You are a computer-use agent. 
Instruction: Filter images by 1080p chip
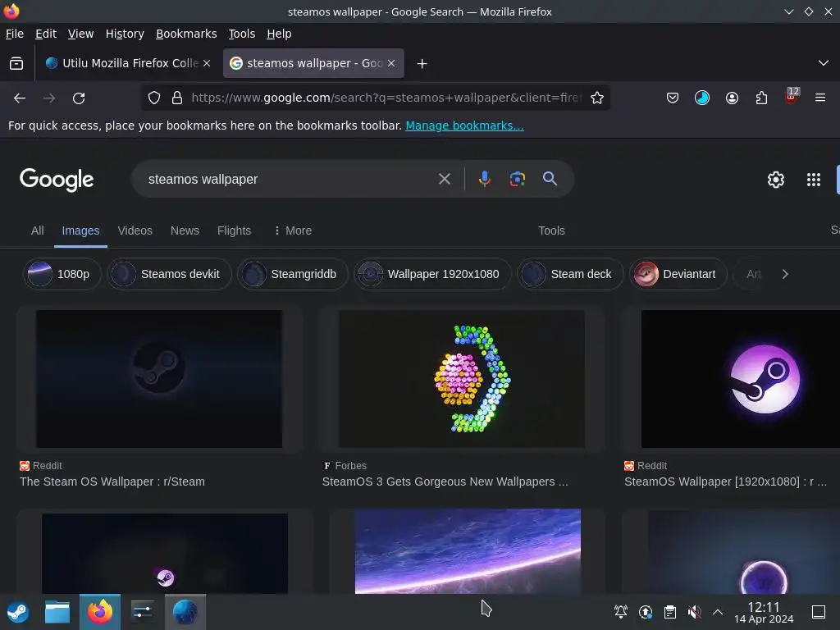(62, 274)
